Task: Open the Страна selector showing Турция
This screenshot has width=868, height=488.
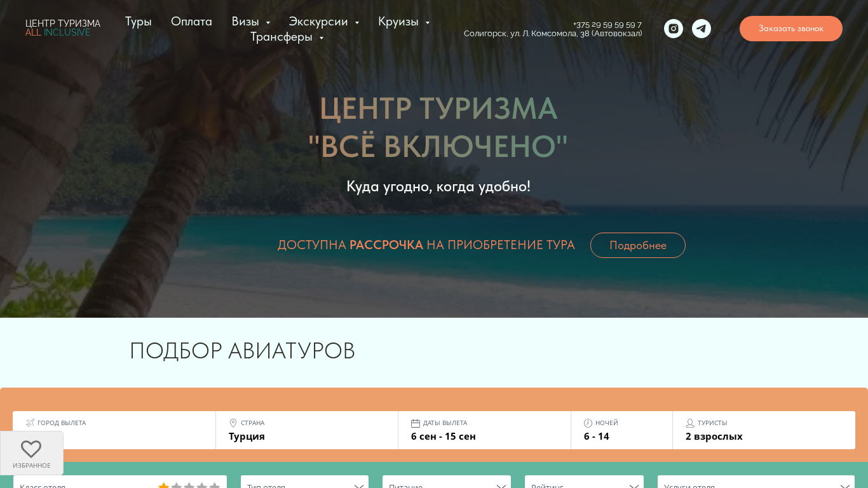Action: click(x=307, y=430)
